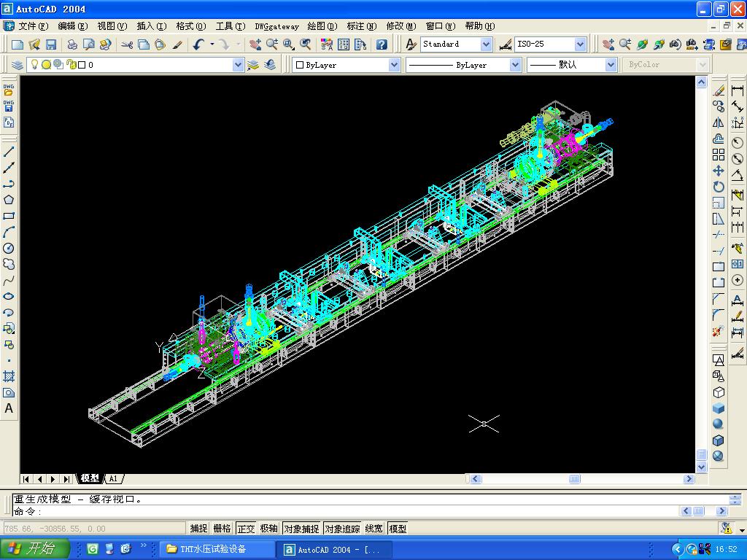The image size is (747, 560).
Task: Select the Array tool
Action: pyautogui.click(x=719, y=155)
